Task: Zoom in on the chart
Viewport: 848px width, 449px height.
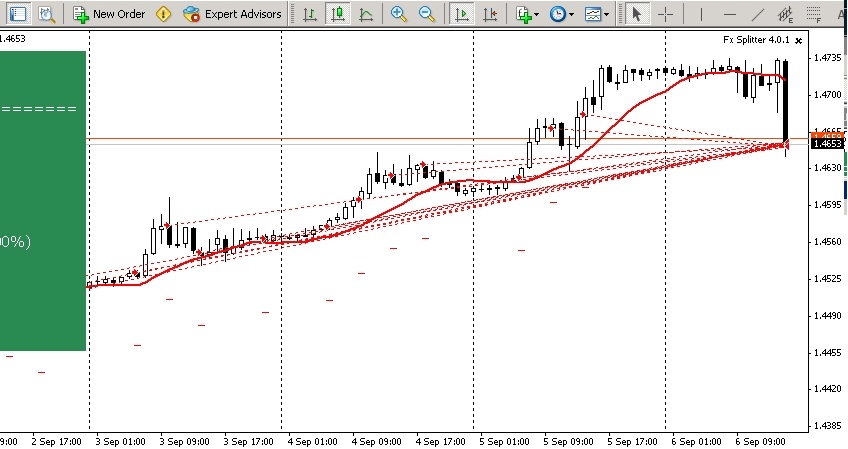Action: click(399, 14)
